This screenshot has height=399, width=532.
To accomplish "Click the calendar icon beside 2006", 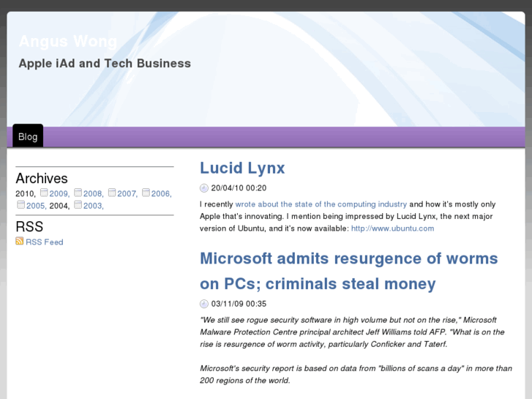I will [146, 193].
